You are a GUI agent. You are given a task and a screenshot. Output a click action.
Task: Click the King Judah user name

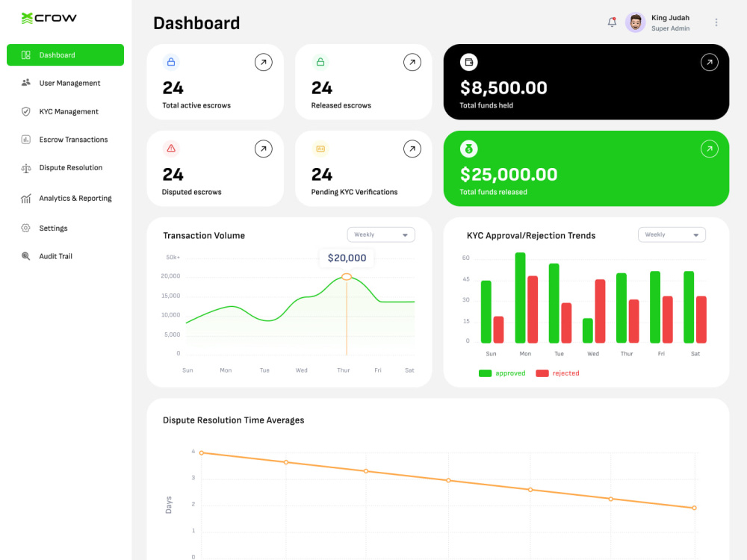(x=670, y=18)
